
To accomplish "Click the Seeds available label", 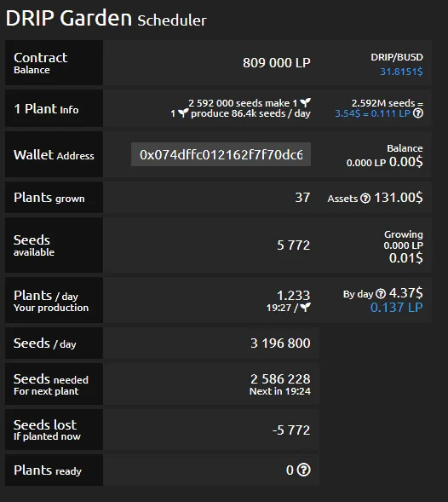I will (x=34, y=245).
